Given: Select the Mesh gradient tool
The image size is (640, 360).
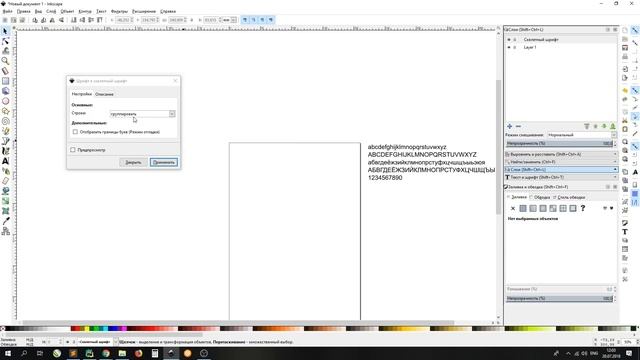Looking at the screenshot, I should tap(5, 211).
